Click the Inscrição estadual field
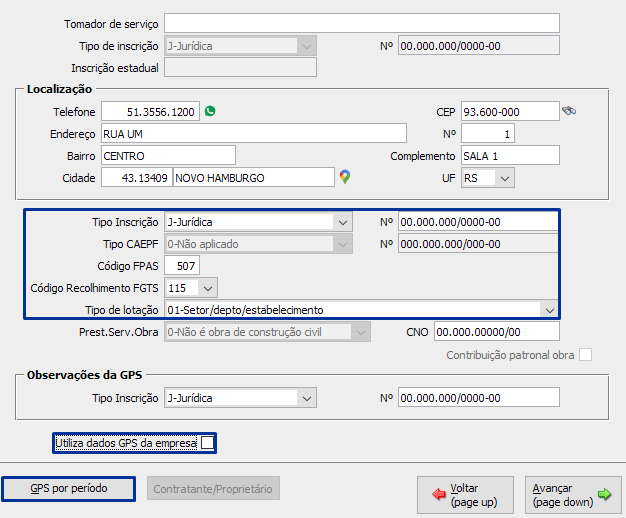Image resolution: width=626 pixels, height=518 pixels. pyautogui.click(x=240, y=67)
